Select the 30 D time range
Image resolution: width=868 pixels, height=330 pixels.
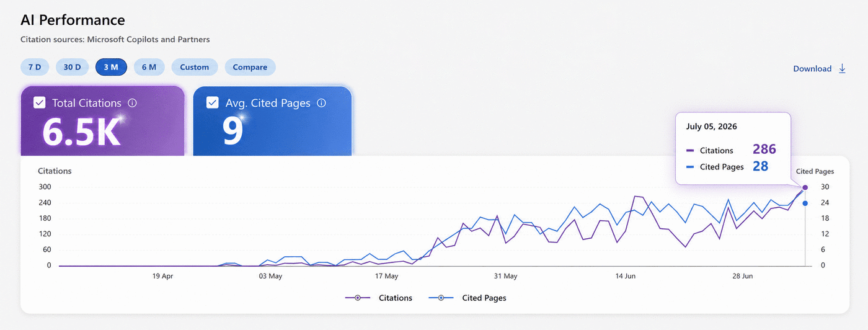(72, 67)
